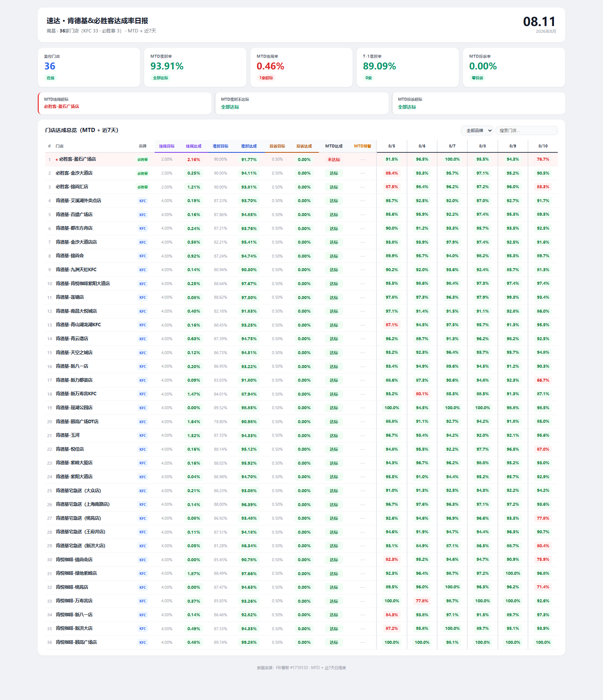Select the 肯德基-肯悦咖啡紫阳大道店 row name
The width and height of the screenshot is (603, 700).
coord(83,284)
